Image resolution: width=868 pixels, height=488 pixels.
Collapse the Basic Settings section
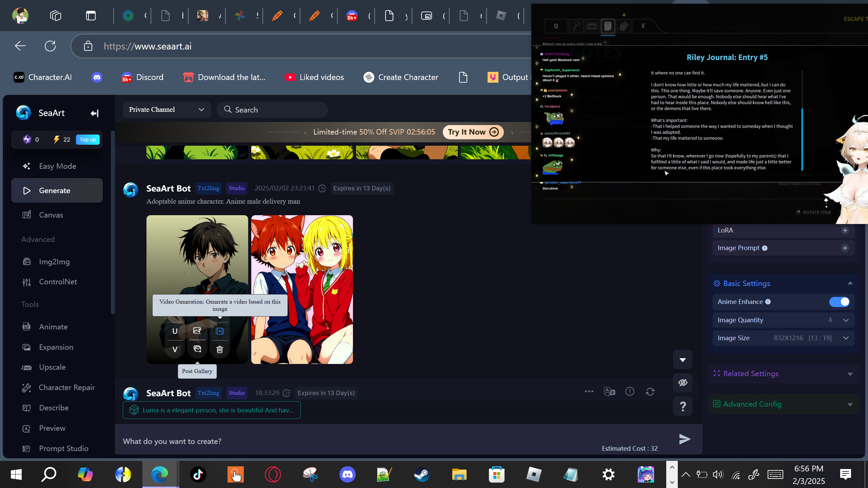[850, 283]
